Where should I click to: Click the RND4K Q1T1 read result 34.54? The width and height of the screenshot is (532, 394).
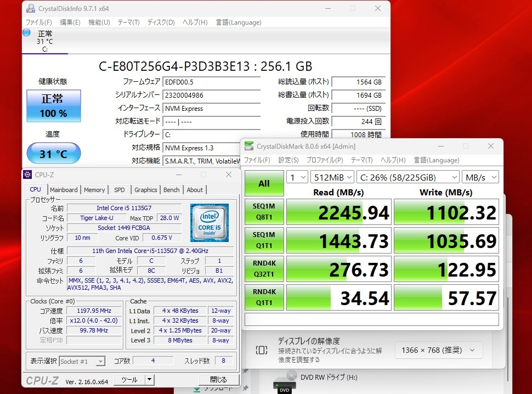(x=338, y=297)
